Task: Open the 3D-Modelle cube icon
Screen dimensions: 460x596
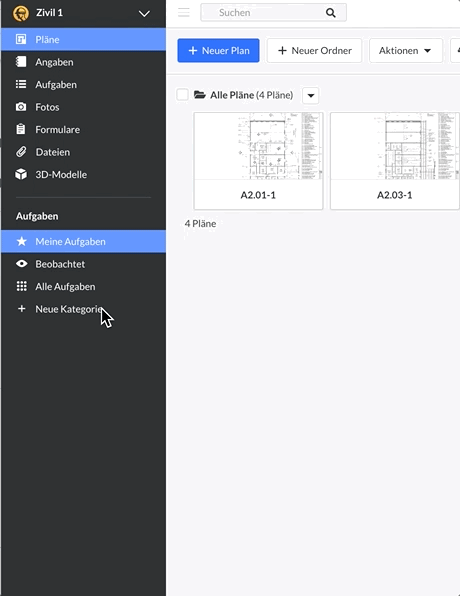Action: point(21,174)
